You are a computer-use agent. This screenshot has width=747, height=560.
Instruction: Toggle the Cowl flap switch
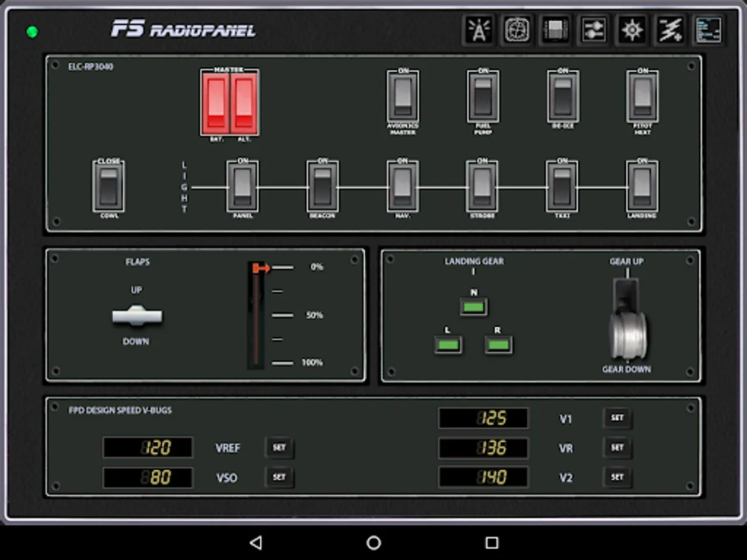click(108, 187)
